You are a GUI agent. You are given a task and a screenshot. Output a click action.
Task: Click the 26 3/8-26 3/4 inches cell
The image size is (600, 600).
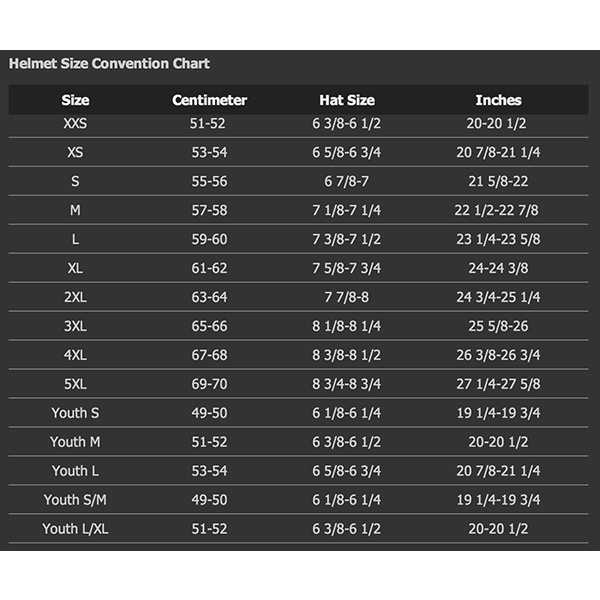[x=498, y=355]
